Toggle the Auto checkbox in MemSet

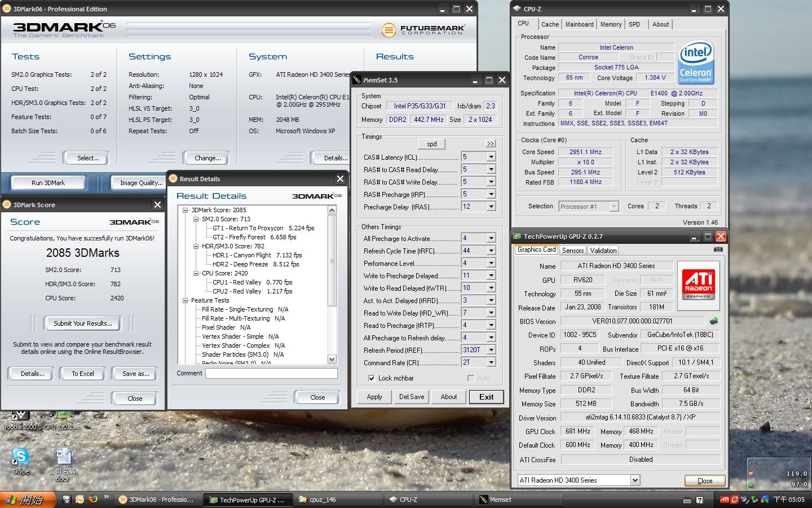click(x=471, y=378)
